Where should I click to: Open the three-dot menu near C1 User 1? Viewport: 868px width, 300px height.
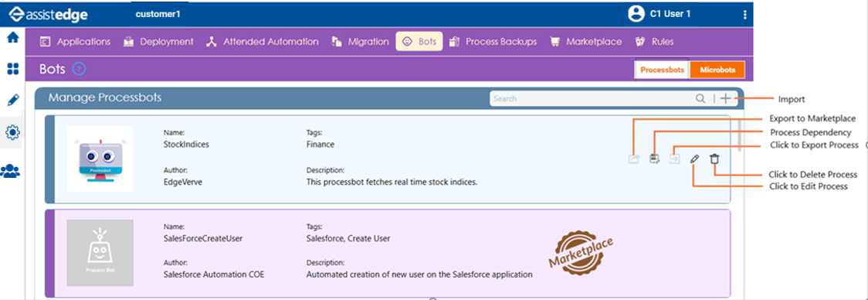coord(744,15)
